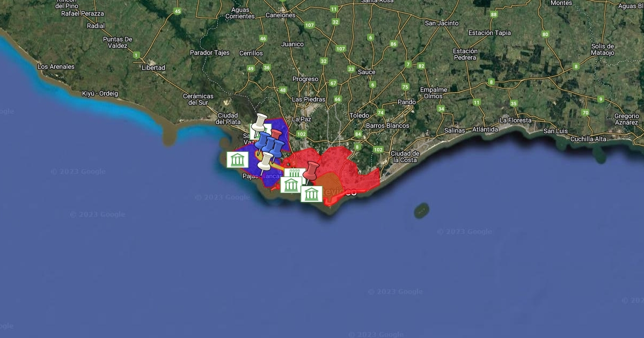
Task: Click the Salinas label
Action: click(x=455, y=131)
